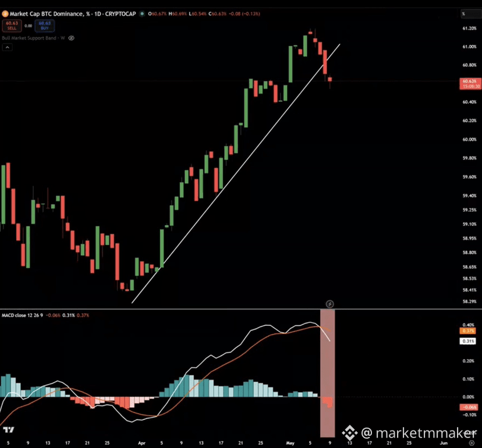482x448 pixels.
Task: Select the MACD close 12 26 9 legend
Action: (23, 315)
